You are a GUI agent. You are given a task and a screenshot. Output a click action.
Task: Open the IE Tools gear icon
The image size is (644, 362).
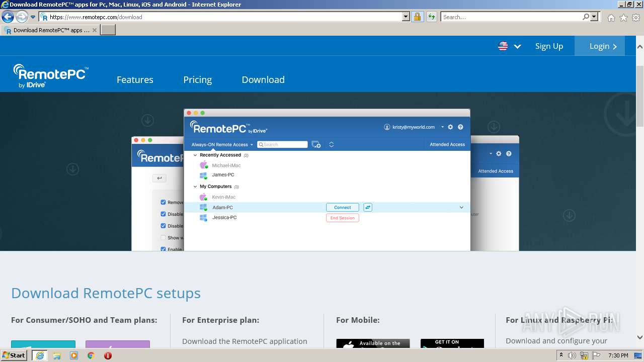click(636, 18)
